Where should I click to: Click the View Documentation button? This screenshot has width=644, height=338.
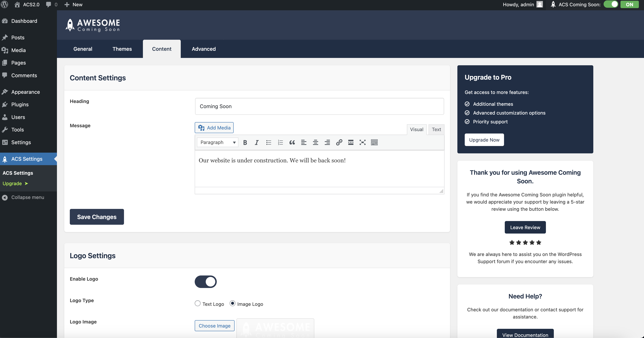coord(525,334)
